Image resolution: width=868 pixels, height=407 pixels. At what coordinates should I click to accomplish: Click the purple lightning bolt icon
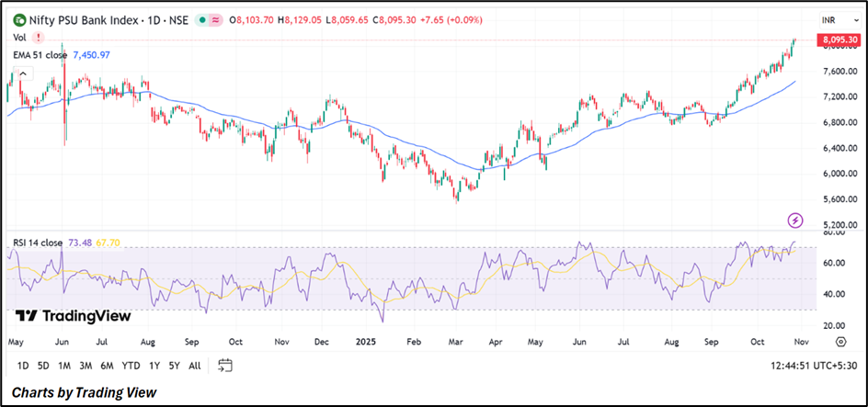796,220
